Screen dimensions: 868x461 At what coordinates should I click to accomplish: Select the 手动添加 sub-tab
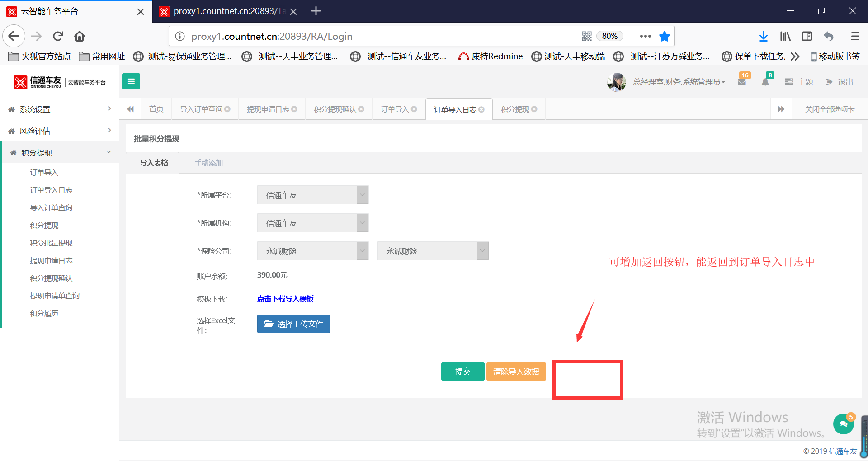[208, 163]
